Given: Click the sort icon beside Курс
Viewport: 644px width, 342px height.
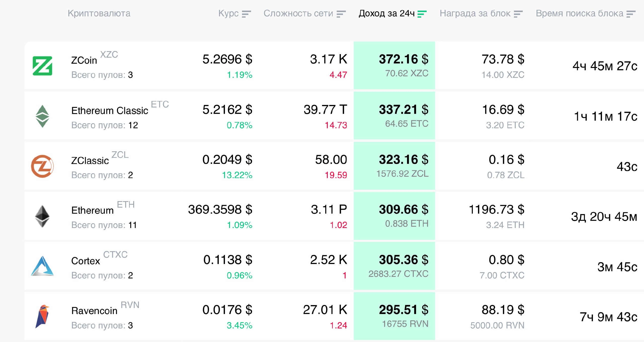Looking at the screenshot, I should 246,14.
